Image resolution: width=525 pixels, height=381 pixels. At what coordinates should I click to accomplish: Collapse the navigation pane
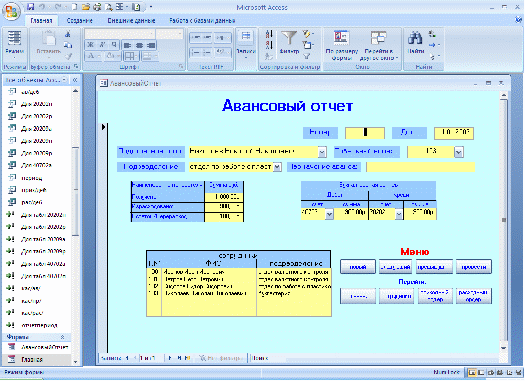(x=75, y=80)
